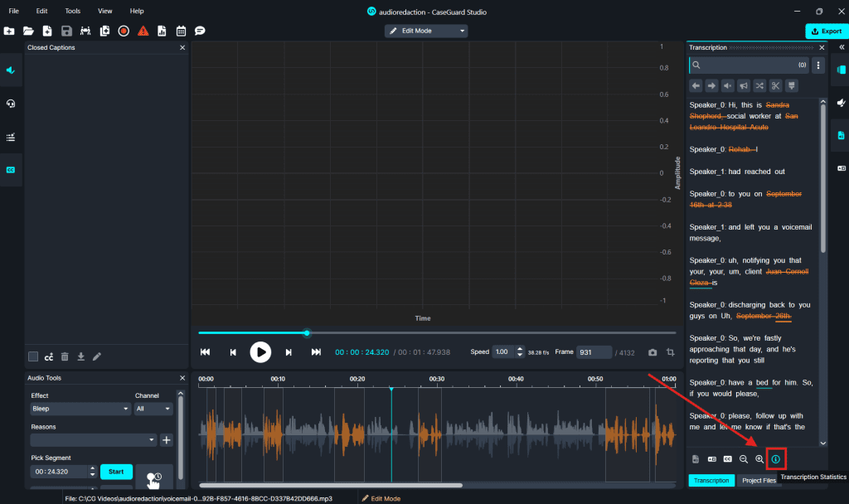The height and width of the screenshot is (504, 849).
Task: Open the Transcription Statistics info icon
Action: 776,458
